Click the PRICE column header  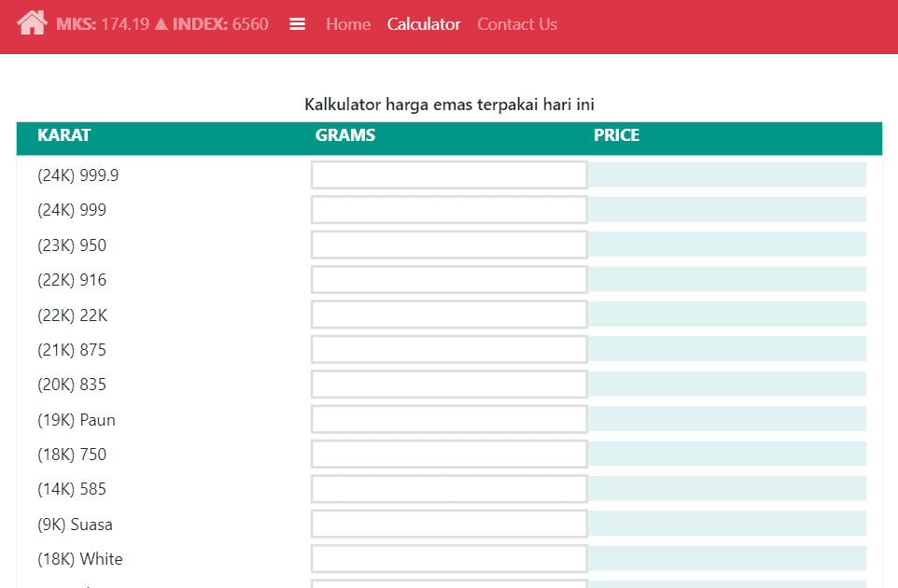pyautogui.click(x=616, y=135)
